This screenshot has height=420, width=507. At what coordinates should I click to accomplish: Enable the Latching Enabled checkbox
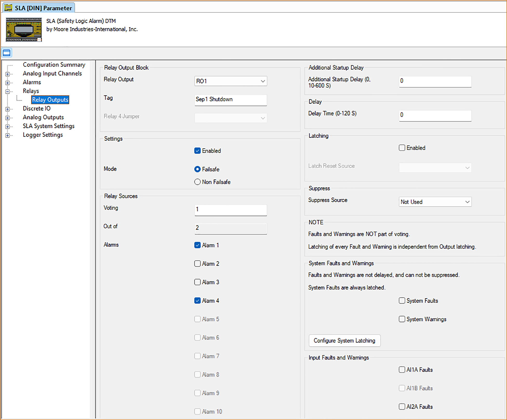click(x=402, y=148)
